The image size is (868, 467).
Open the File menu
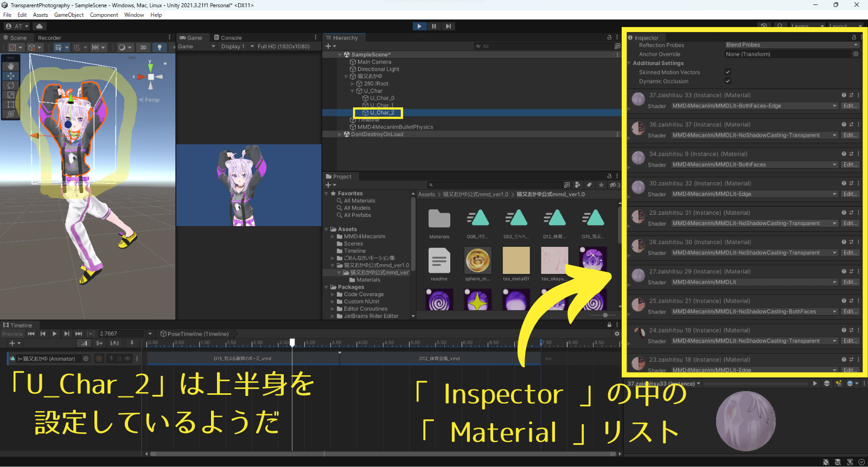7,15
